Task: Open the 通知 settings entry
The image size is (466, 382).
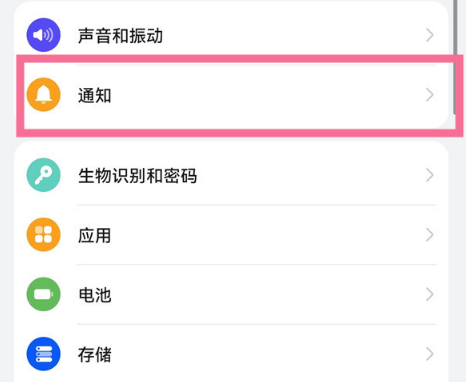Action: pos(231,95)
